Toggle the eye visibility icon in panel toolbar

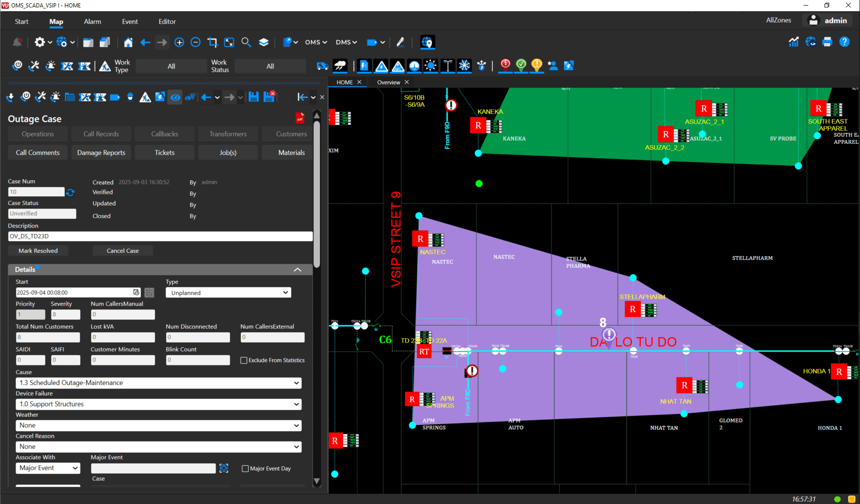(175, 97)
